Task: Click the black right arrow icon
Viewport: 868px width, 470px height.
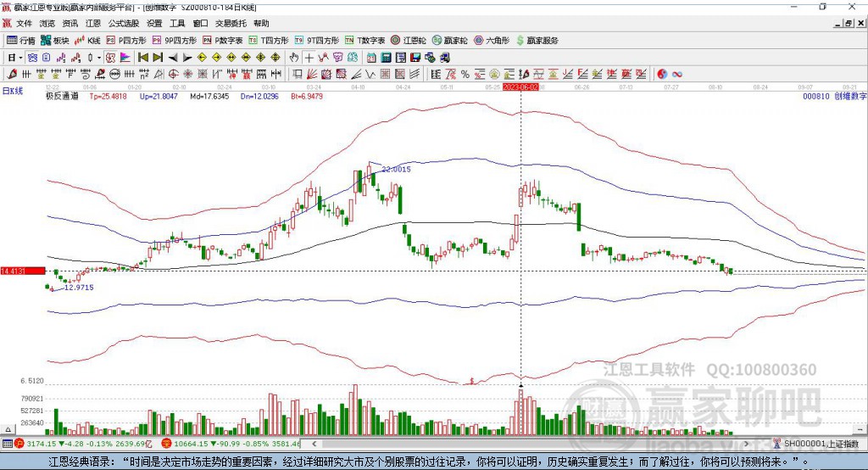Action: coord(187,58)
